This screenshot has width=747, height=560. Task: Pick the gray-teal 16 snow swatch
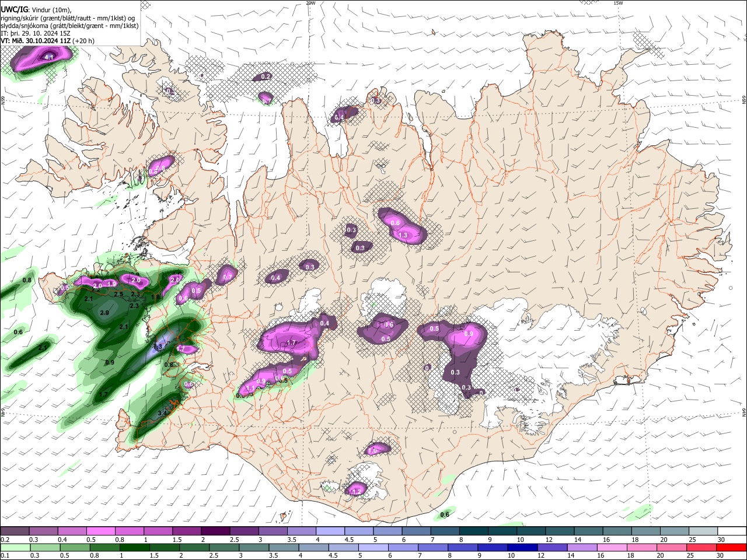[617, 531]
